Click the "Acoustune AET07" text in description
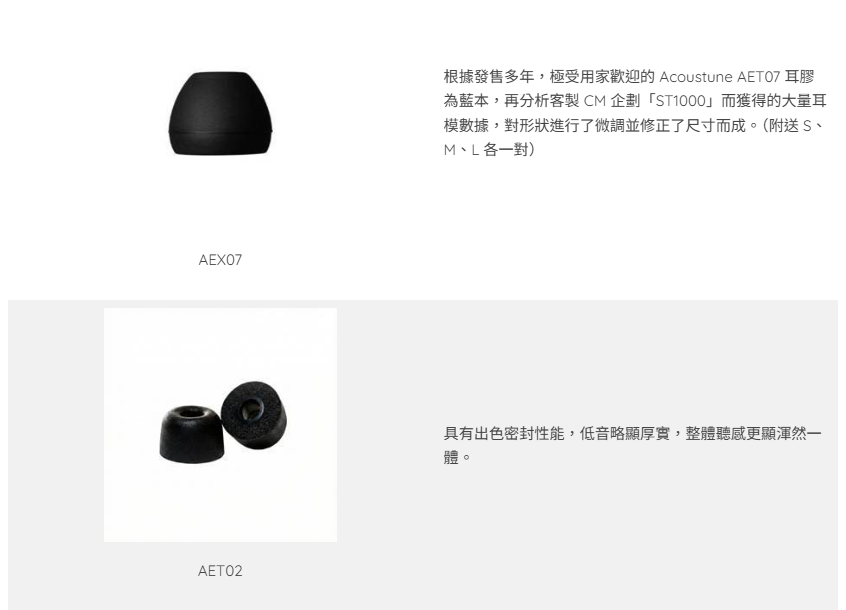The width and height of the screenshot is (846, 610). pos(720,77)
